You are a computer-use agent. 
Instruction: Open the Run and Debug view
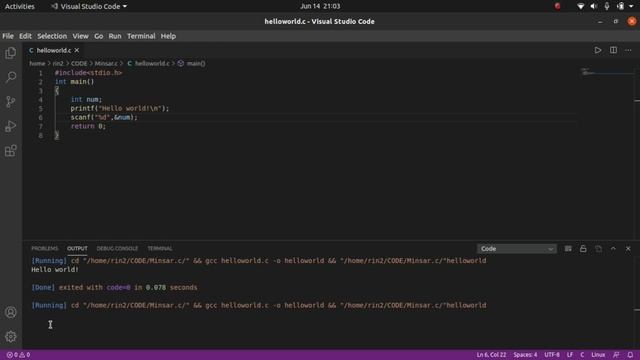tap(11, 126)
